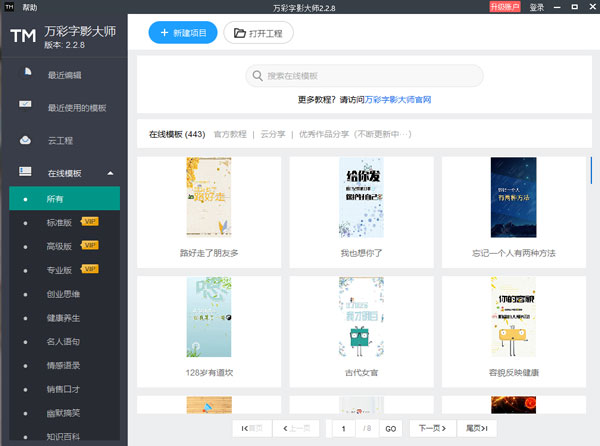Image resolution: width=600 pixels, height=446 pixels.
Task: Click the VIP badge next to 高级版
Action: point(90,245)
